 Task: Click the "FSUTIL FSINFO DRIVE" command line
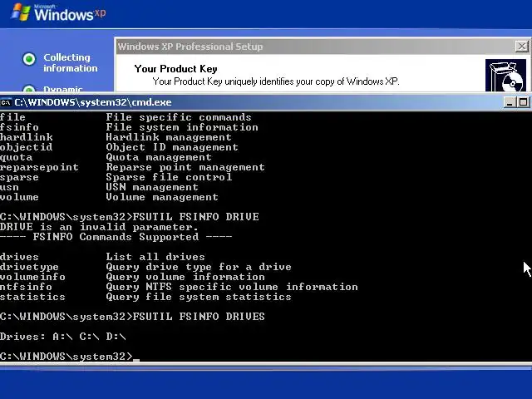(x=130, y=217)
